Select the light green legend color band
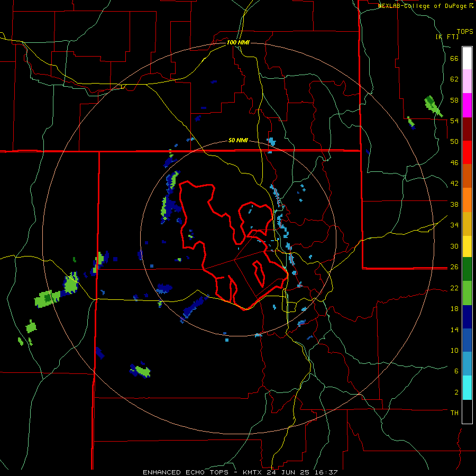Viewport: 476px width, 476px height. (467, 293)
